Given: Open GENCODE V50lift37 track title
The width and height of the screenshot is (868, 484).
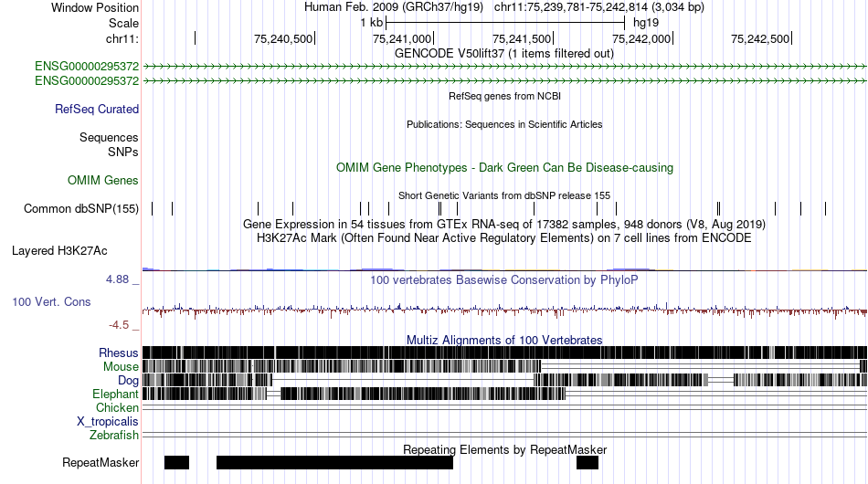Looking at the screenshot, I should (x=504, y=54).
